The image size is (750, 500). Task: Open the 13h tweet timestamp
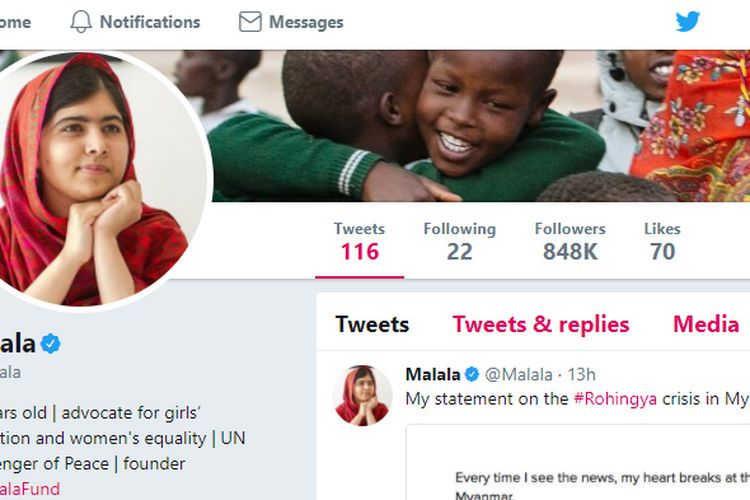(582, 375)
